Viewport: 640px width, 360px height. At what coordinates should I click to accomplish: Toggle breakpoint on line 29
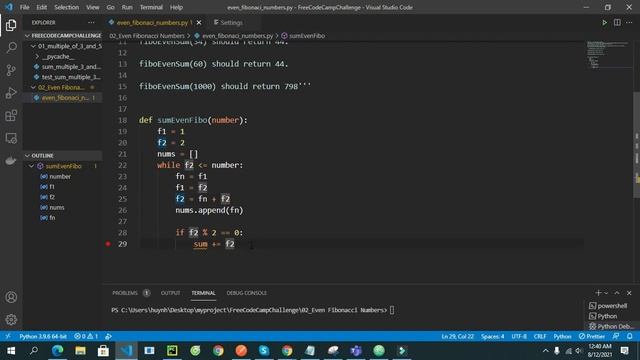108,244
